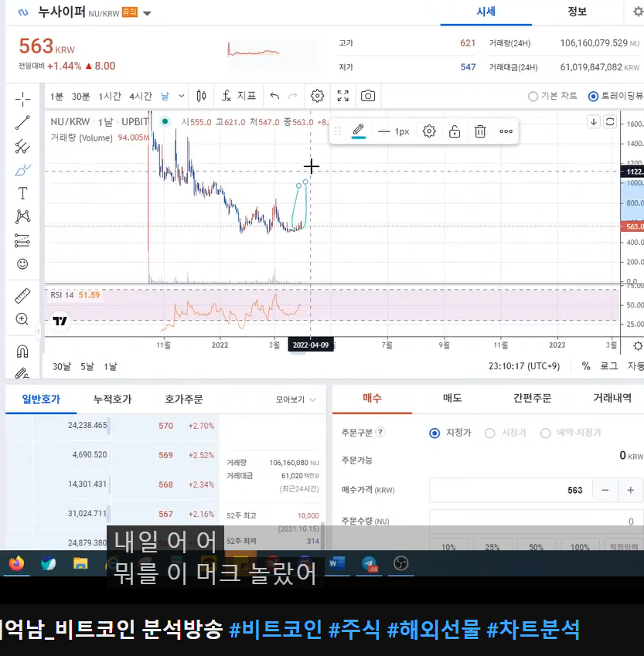Image resolution: width=644 pixels, height=656 pixels.
Task: Select the trend line drawing tool
Action: [x=22, y=123]
